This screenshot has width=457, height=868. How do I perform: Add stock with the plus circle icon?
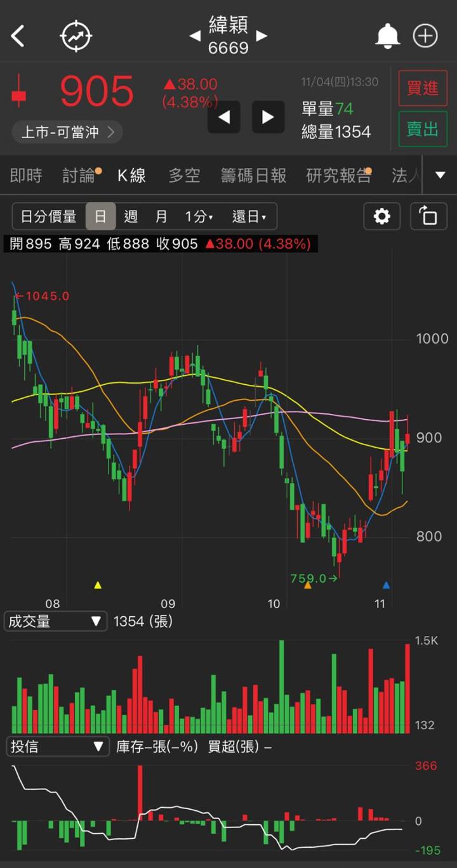[425, 36]
